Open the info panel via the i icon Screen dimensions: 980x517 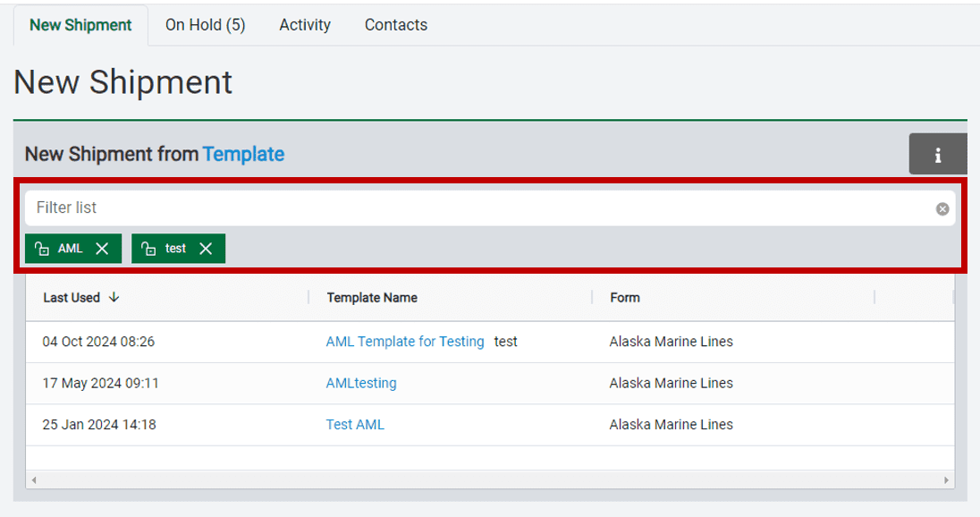pos(938,153)
